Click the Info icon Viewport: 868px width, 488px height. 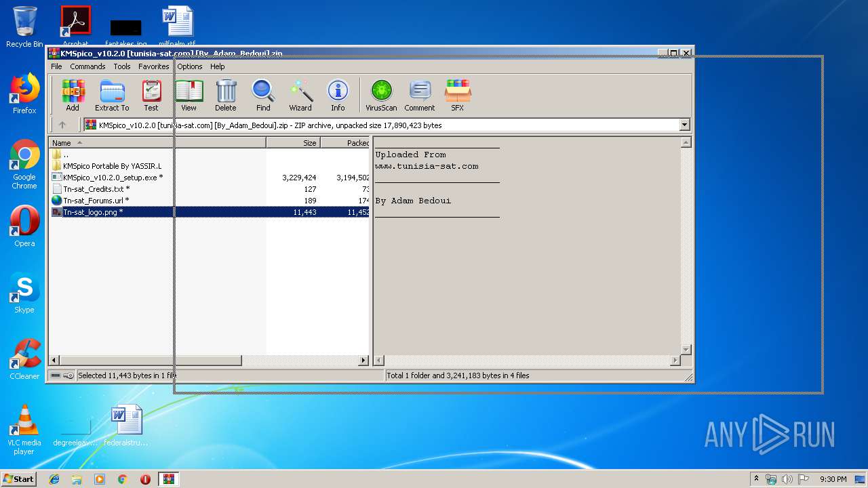pos(338,95)
